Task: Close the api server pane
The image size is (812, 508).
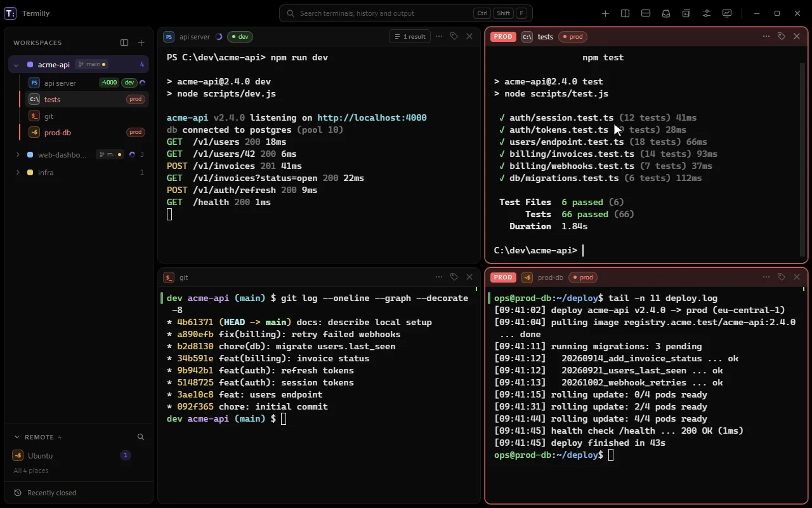Action: click(469, 36)
